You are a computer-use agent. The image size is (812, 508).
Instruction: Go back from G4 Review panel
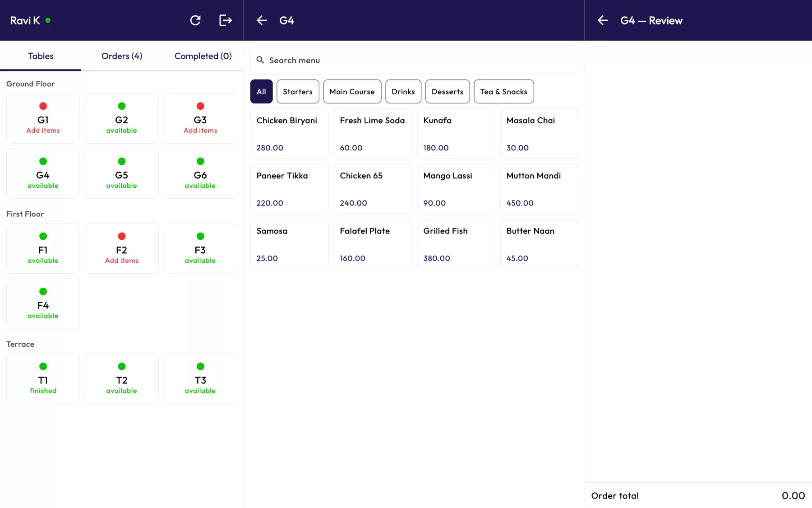pos(603,20)
